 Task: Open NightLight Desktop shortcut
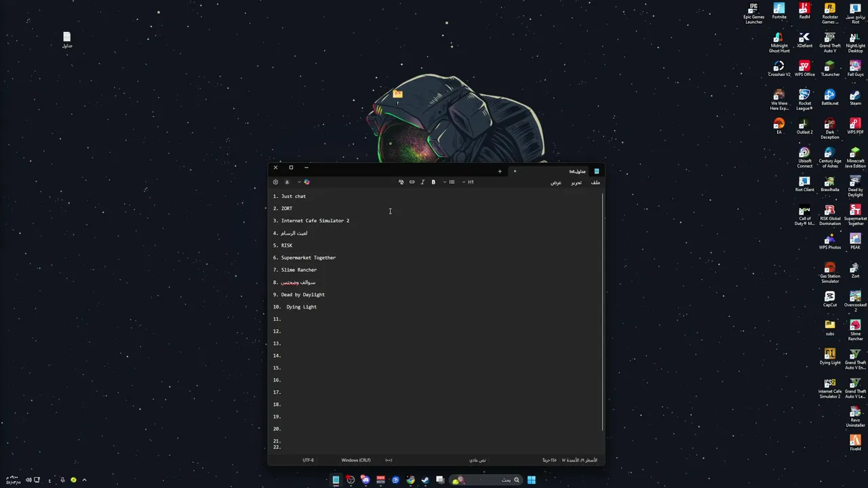click(855, 43)
